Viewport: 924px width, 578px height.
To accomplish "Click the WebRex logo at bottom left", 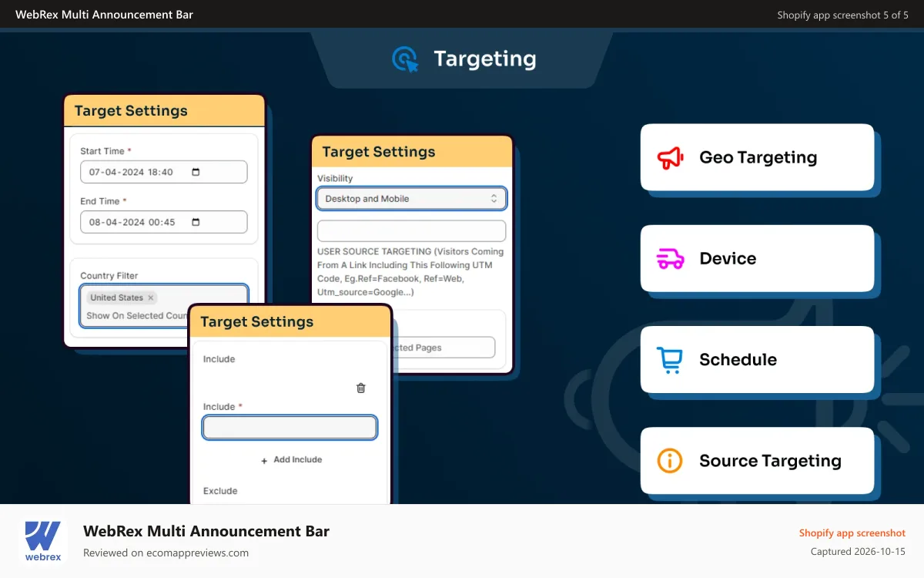I will [43, 541].
